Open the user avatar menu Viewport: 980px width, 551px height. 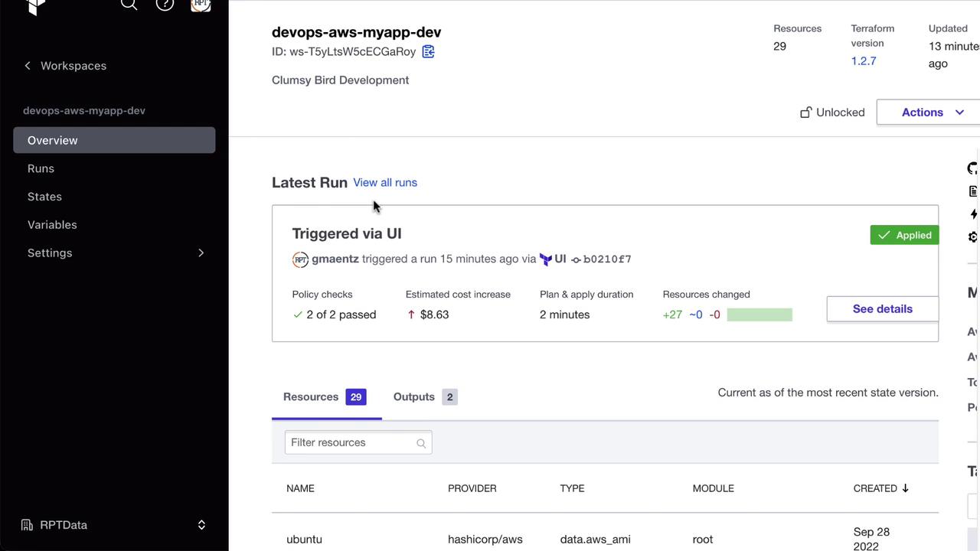(x=201, y=4)
